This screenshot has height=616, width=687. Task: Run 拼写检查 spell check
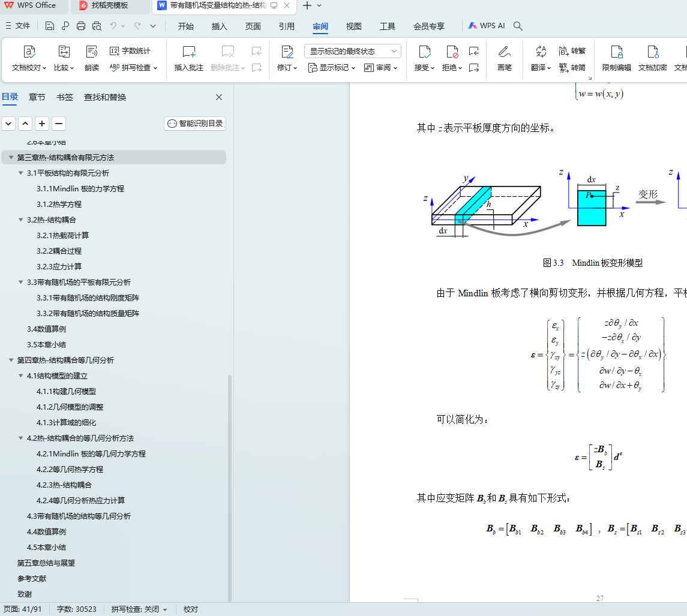coord(133,67)
